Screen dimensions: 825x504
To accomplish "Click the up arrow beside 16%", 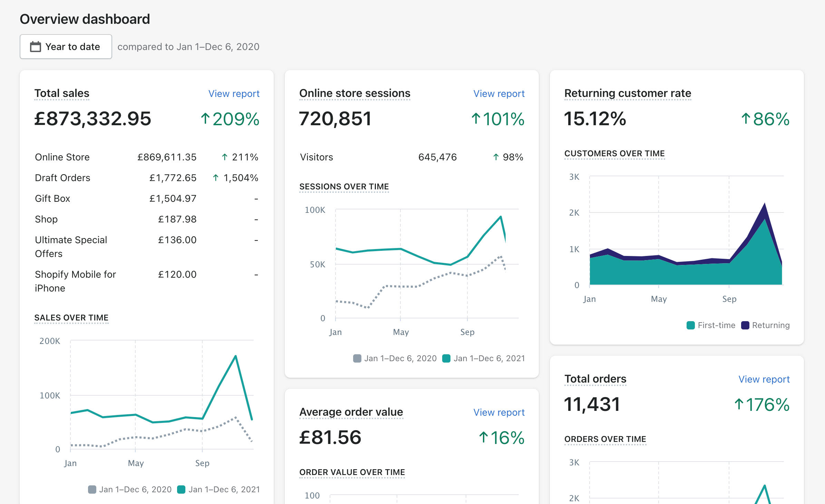I will (x=483, y=437).
